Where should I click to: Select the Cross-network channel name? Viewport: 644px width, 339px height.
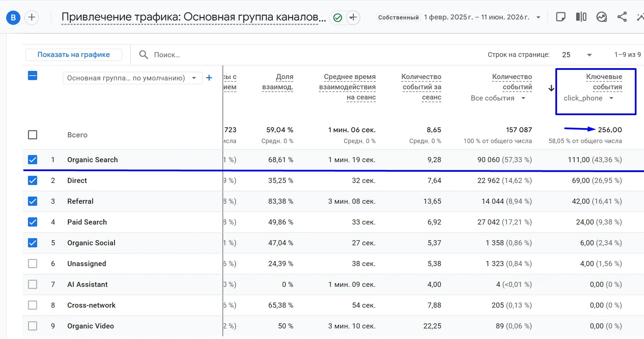(91, 305)
